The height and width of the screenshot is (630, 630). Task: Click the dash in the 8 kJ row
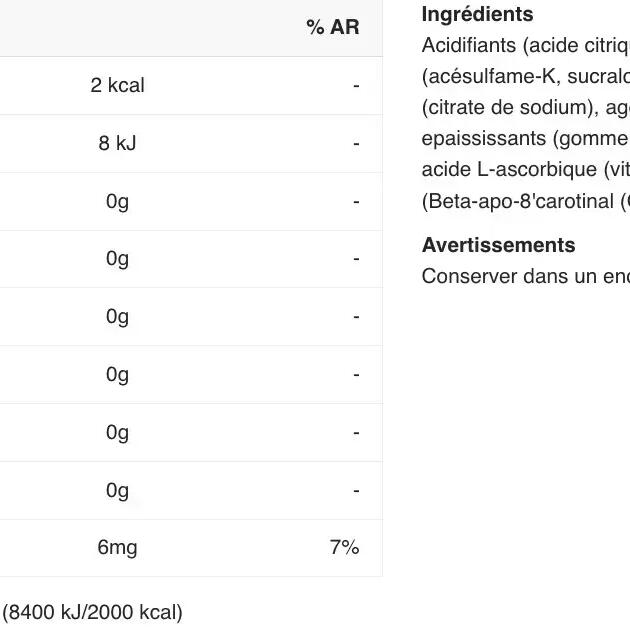point(355,144)
